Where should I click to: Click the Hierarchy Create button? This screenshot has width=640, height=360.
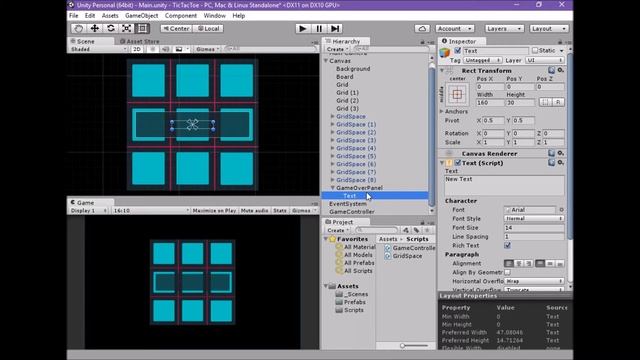[337, 49]
